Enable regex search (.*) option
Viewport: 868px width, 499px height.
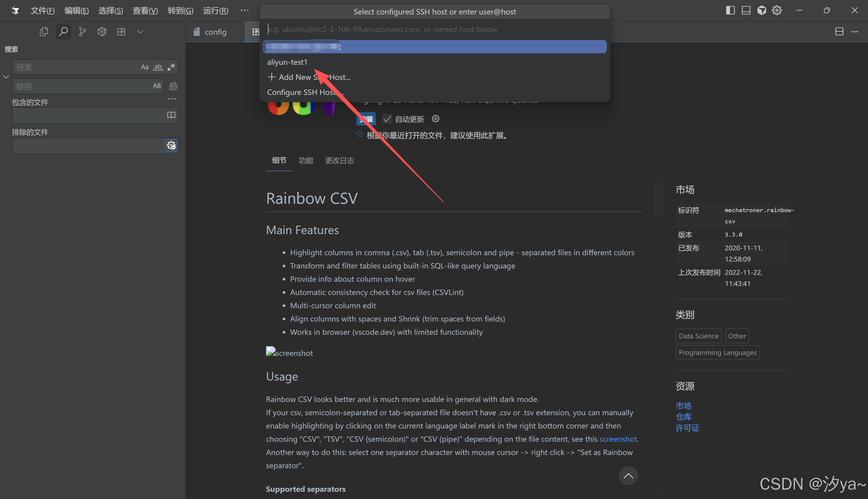point(171,67)
